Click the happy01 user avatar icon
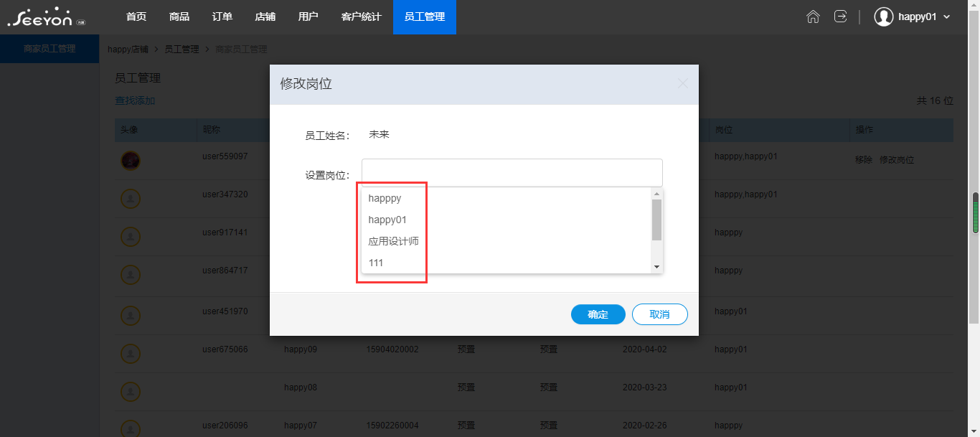This screenshot has height=437, width=980. click(x=883, y=17)
